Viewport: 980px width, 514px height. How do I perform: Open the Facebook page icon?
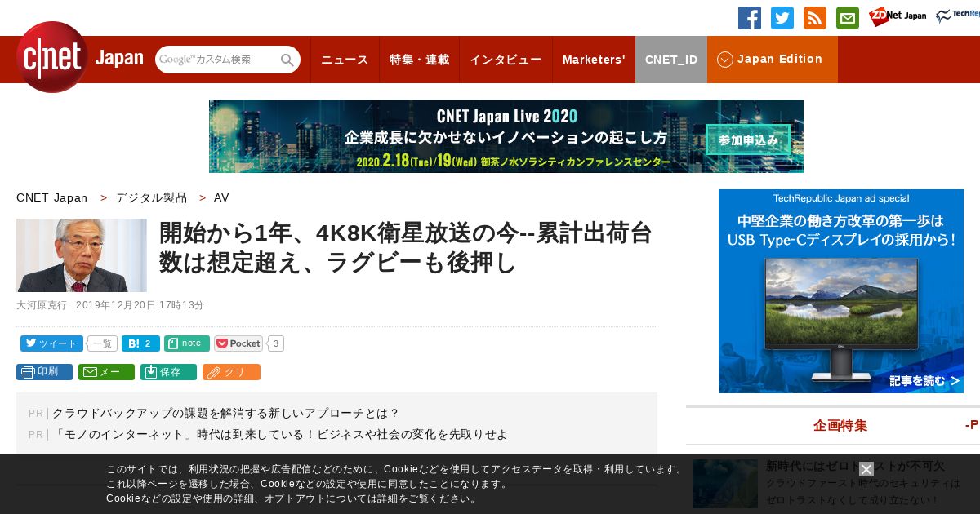[750, 18]
